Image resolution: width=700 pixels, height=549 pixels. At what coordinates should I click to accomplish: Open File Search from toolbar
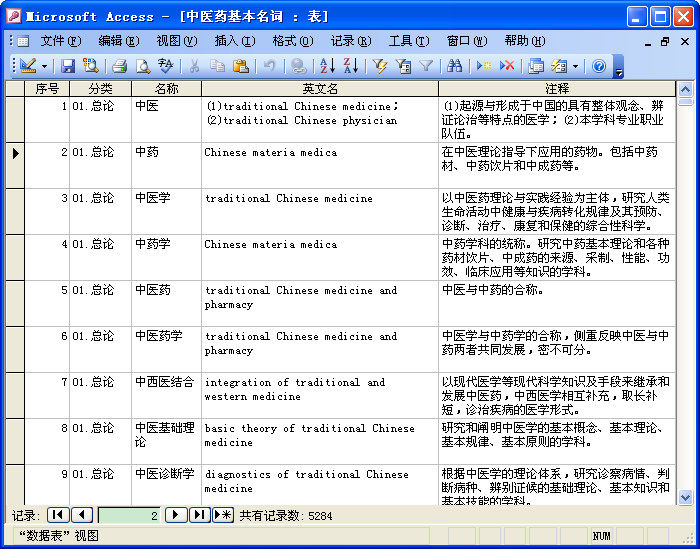pos(91,66)
